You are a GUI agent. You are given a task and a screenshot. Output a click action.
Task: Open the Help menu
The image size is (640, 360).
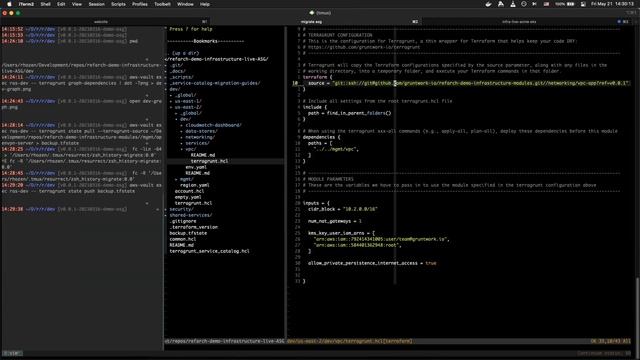pos(204,4)
